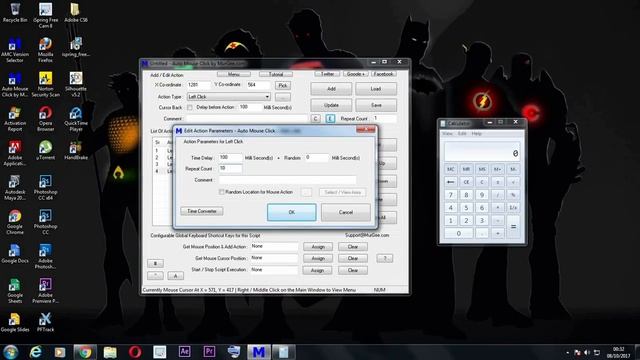640x360 pixels.
Task: Click Calculator CE button
Action: coord(466,182)
